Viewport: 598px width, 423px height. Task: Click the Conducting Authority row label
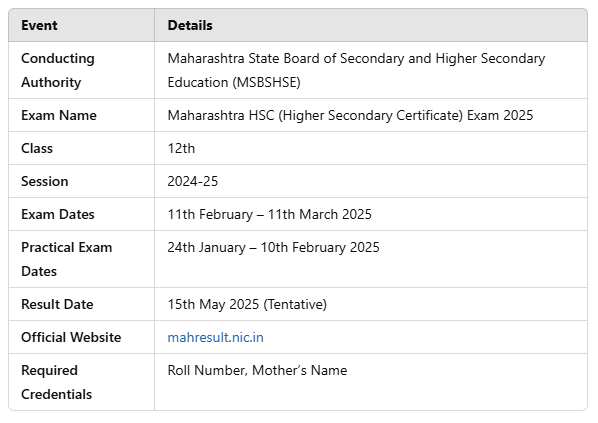pos(58,70)
